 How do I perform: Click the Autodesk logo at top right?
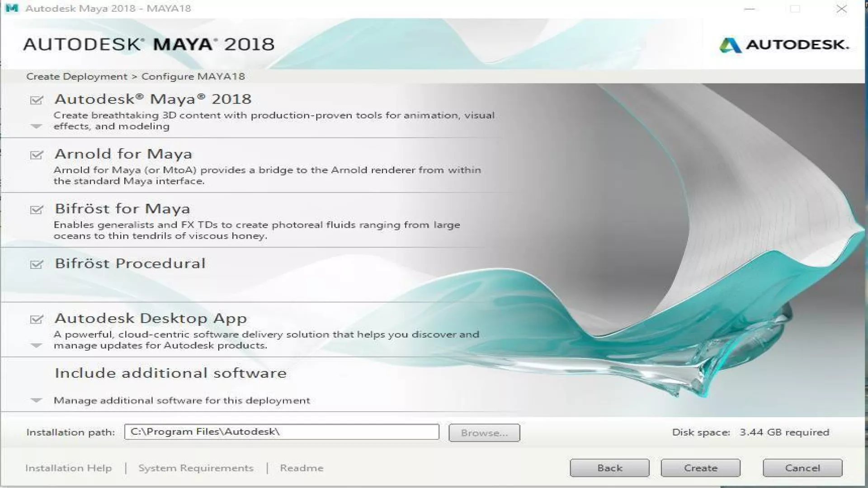click(784, 45)
